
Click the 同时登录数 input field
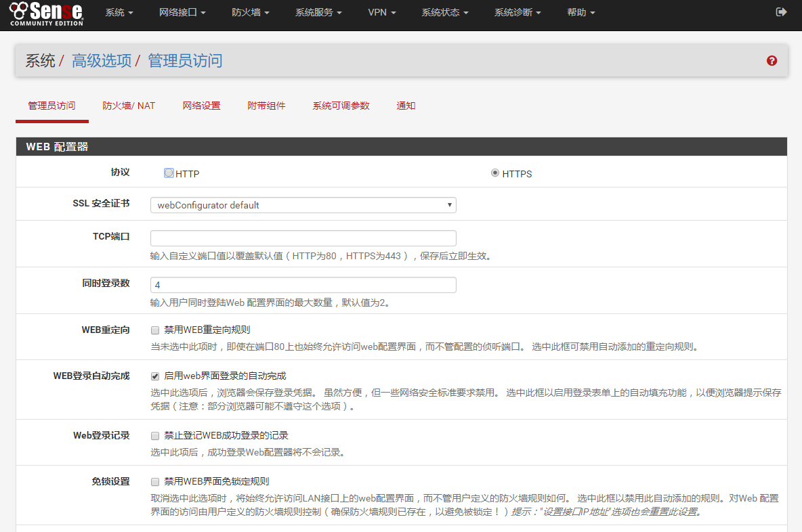(303, 285)
